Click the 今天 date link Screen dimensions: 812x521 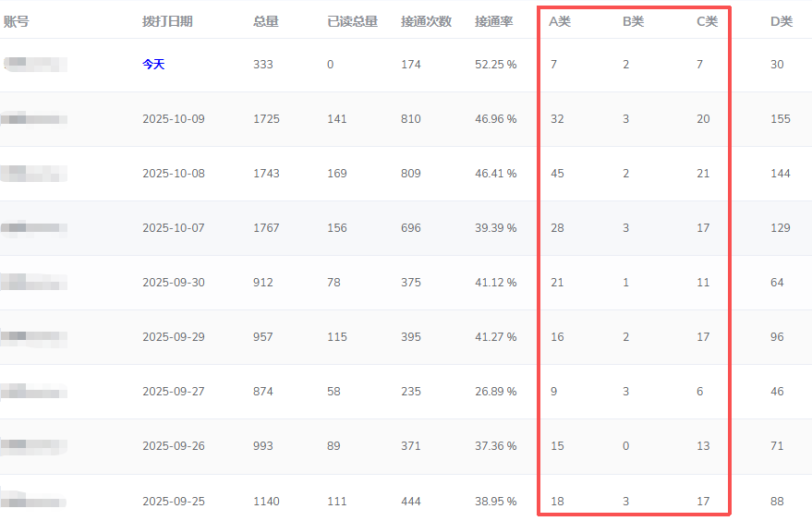coord(153,65)
